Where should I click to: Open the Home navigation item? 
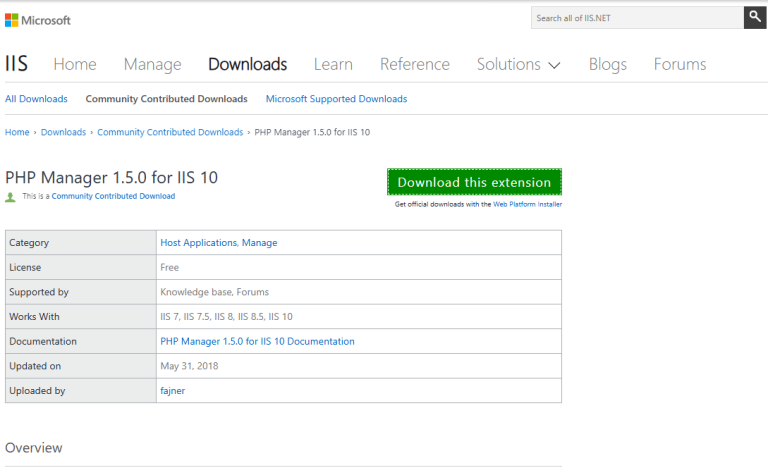[75, 64]
